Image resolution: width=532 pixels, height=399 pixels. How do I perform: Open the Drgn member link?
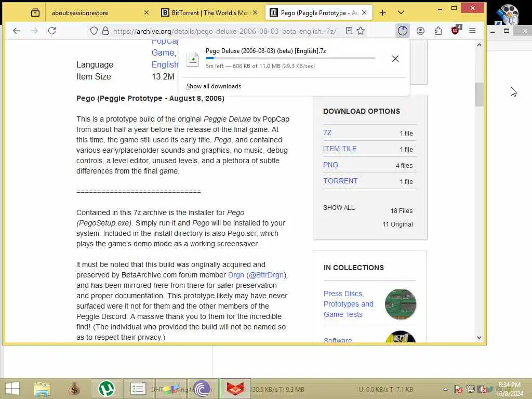pos(236,275)
